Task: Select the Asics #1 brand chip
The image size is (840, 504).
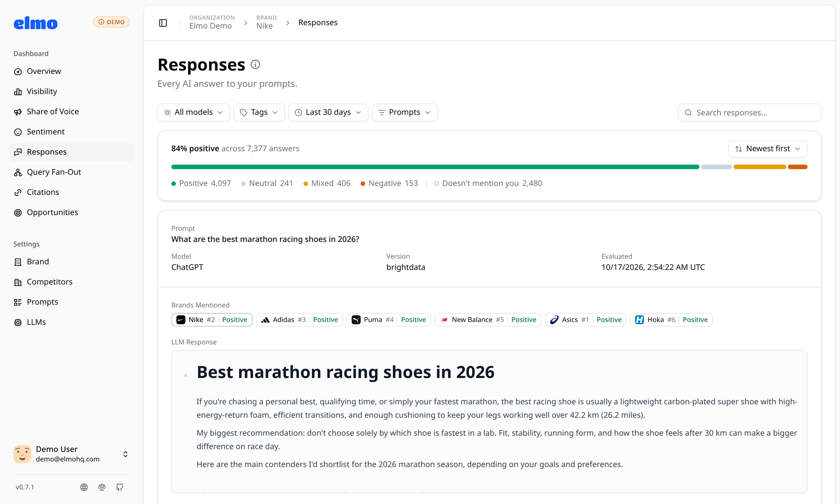Action: 585,320
